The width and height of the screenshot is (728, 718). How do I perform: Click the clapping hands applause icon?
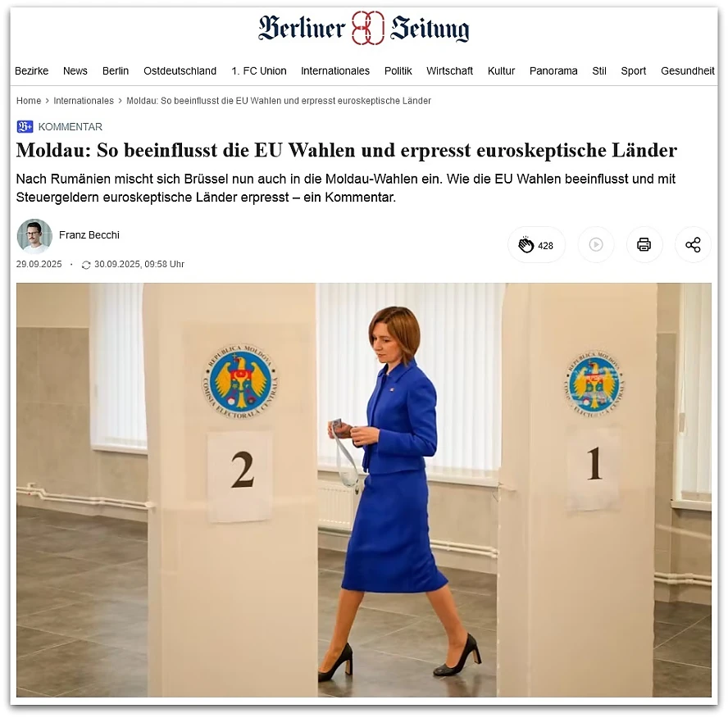click(x=526, y=245)
